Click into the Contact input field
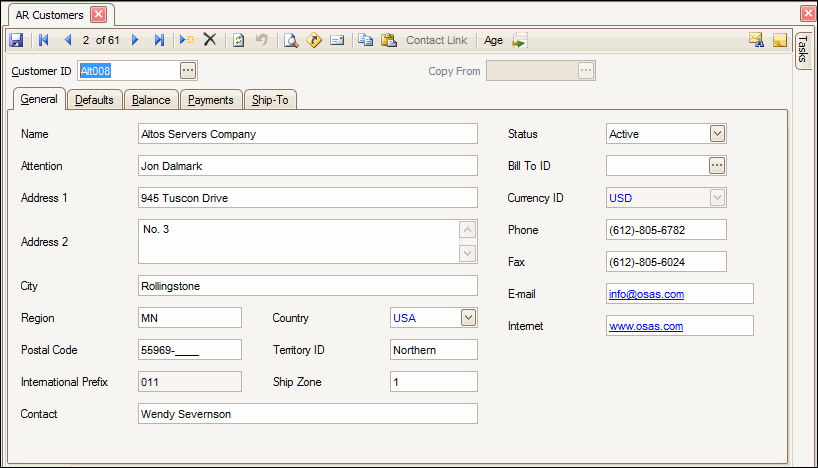The height and width of the screenshot is (468, 818). tap(307, 414)
